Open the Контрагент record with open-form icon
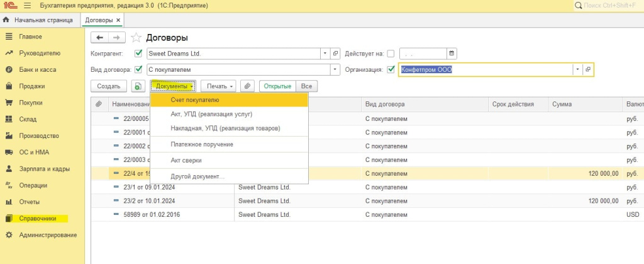Screen dimensions: 644x264 (336, 54)
